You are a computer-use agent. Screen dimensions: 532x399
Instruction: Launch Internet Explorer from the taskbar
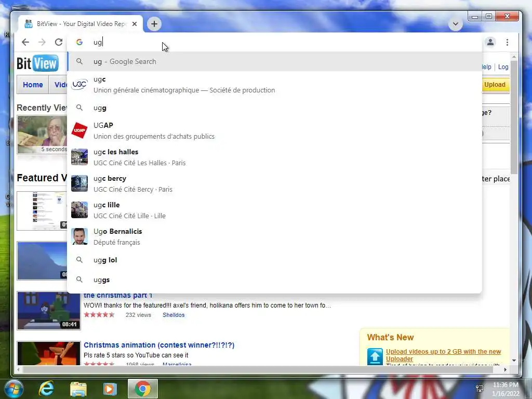coord(46,389)
